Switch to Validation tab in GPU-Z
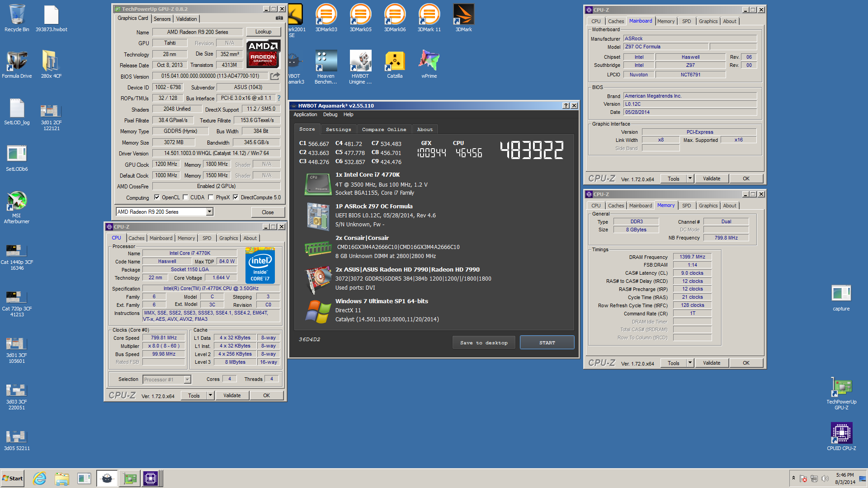This screenshot has height=488, width=868. click(x=186, y=19)
